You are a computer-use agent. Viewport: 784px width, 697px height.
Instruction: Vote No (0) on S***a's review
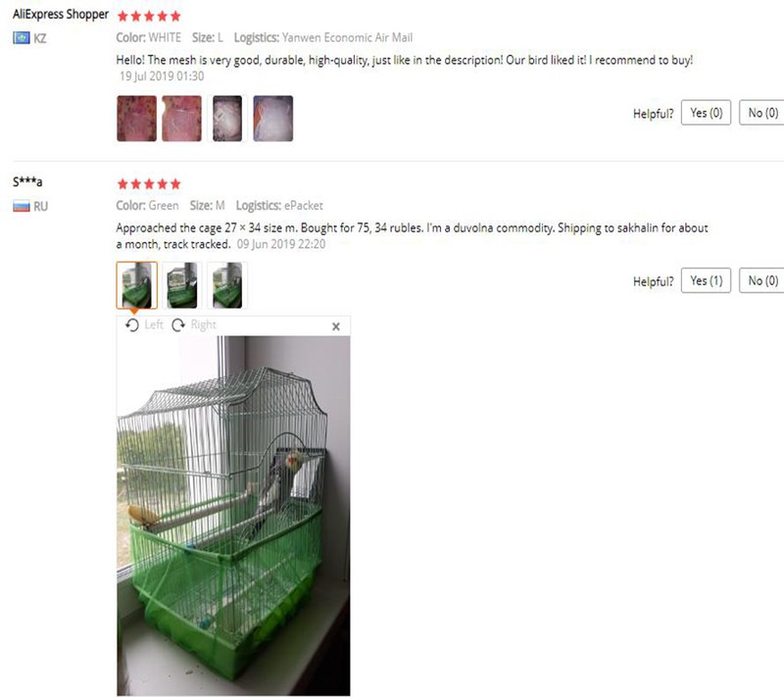763,281
